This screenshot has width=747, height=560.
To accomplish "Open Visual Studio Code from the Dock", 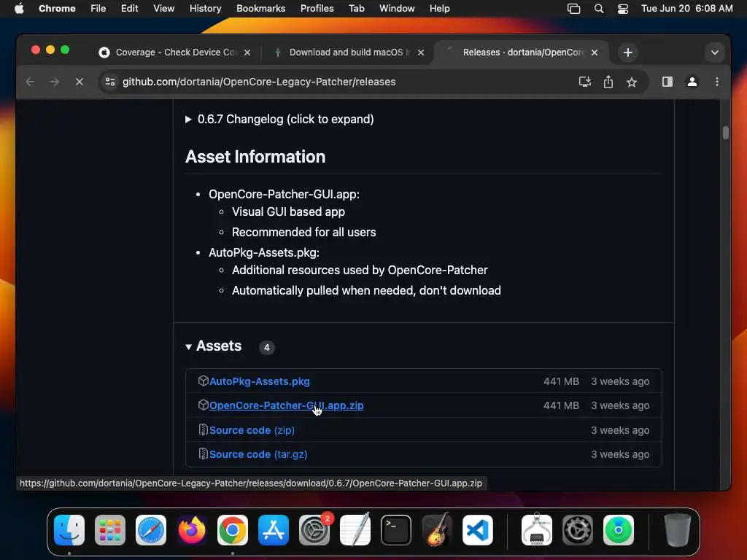I will (x=478, y=530).
